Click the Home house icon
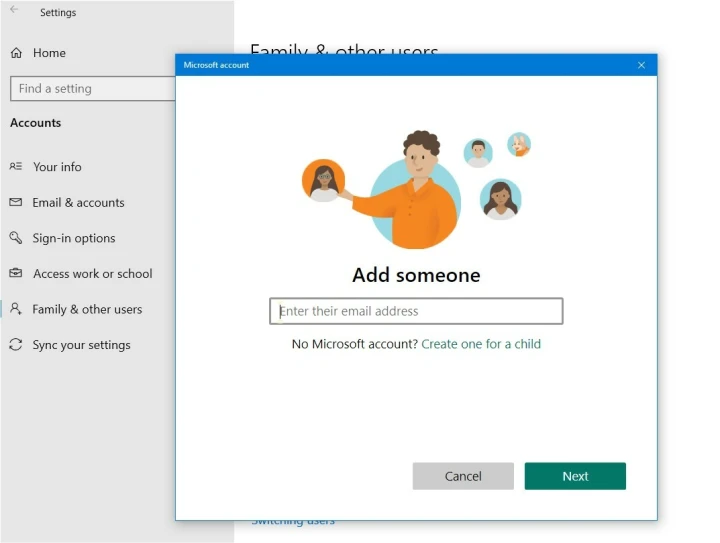The image size is (720, 543). click(16, 53)
